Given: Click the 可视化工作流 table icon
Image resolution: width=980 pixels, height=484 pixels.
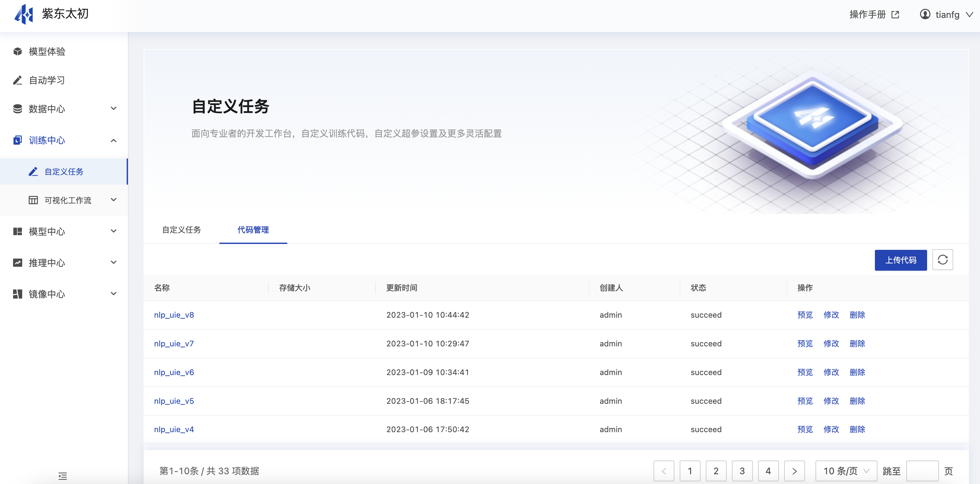Looking at the screenshot, I should point(33,200).
